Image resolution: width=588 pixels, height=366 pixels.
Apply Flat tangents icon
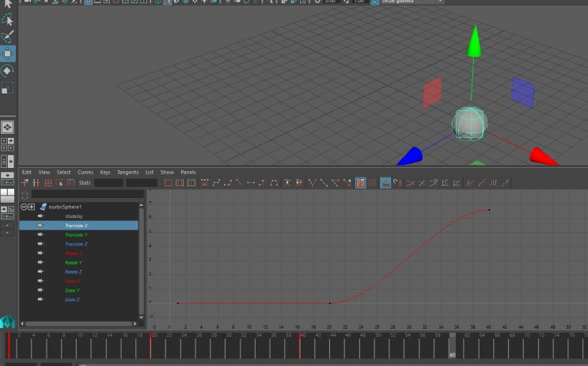(x=251, y=183)
